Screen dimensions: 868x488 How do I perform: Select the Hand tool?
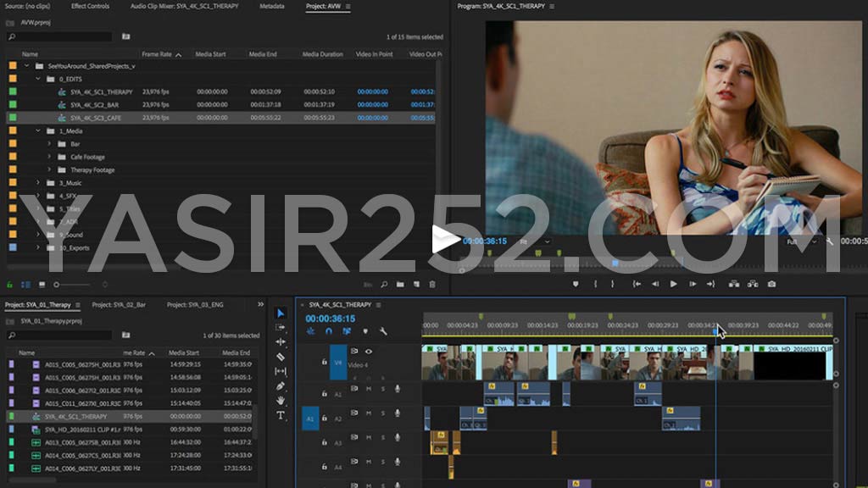280,399
